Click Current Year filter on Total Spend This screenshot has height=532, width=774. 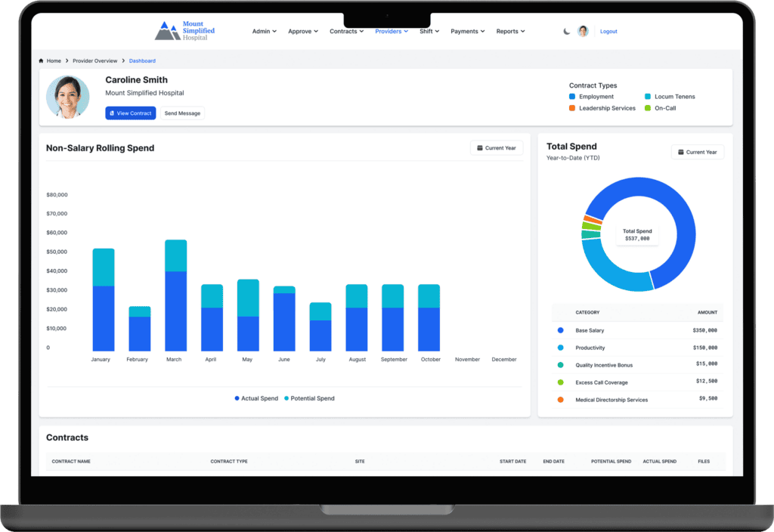pos(697,152)
